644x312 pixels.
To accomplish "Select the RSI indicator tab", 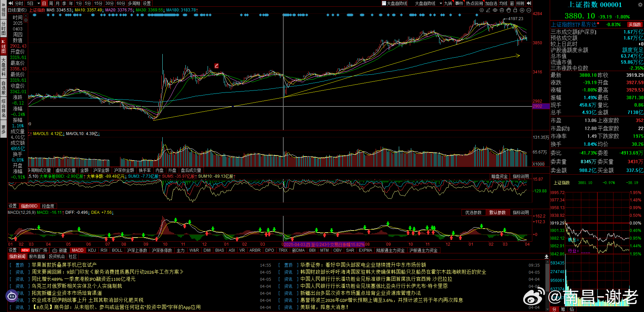I will click(104, 250).
